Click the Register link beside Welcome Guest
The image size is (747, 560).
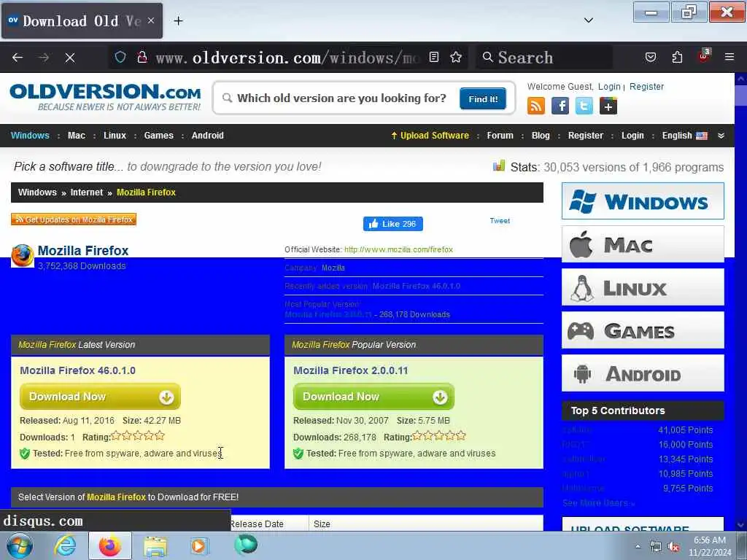point(646,87)
